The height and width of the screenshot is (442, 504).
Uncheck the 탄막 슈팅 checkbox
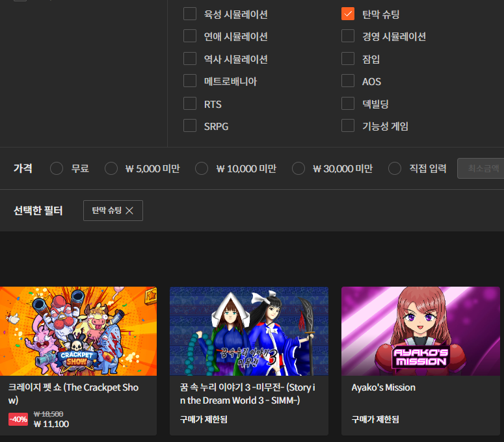(348, 14)
